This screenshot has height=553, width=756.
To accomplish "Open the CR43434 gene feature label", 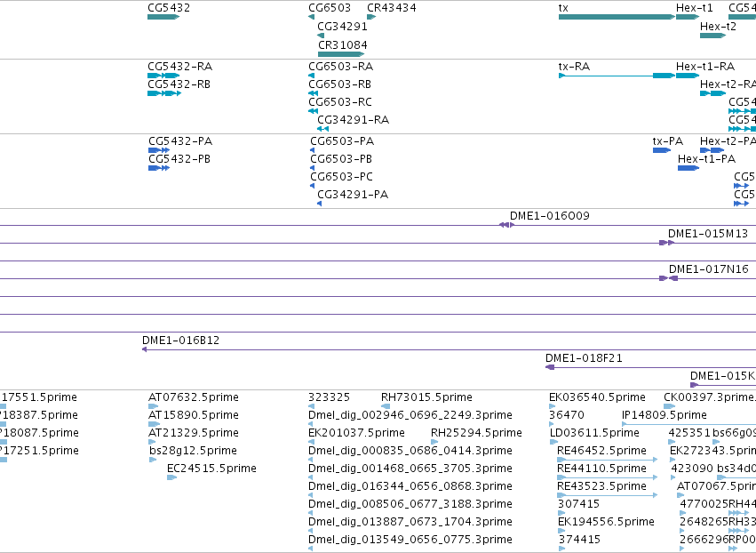I will pyautogui.click(x=392, y=8).
